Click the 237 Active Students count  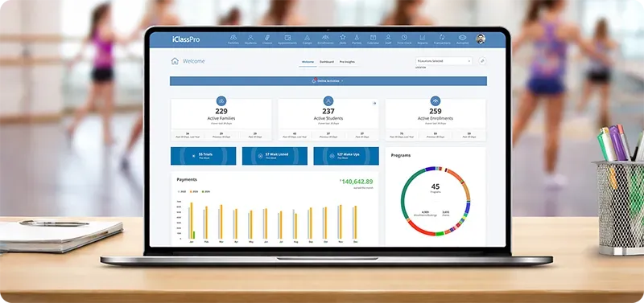pos(328,111)
